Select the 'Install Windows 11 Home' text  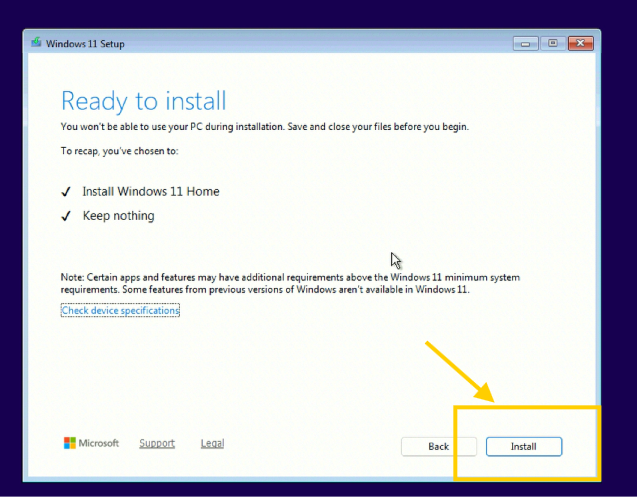151,191
